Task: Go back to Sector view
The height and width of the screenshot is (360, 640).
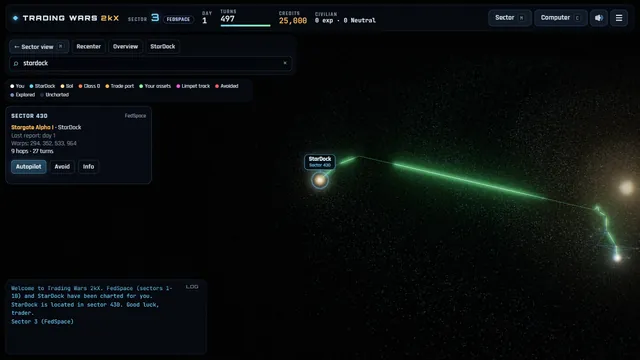Action: 39,47
